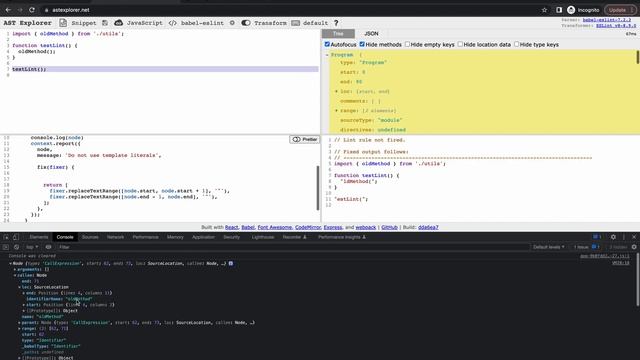Clear the console with the clear icon
The height and width of the screenshot is (360, 640).
16,247
